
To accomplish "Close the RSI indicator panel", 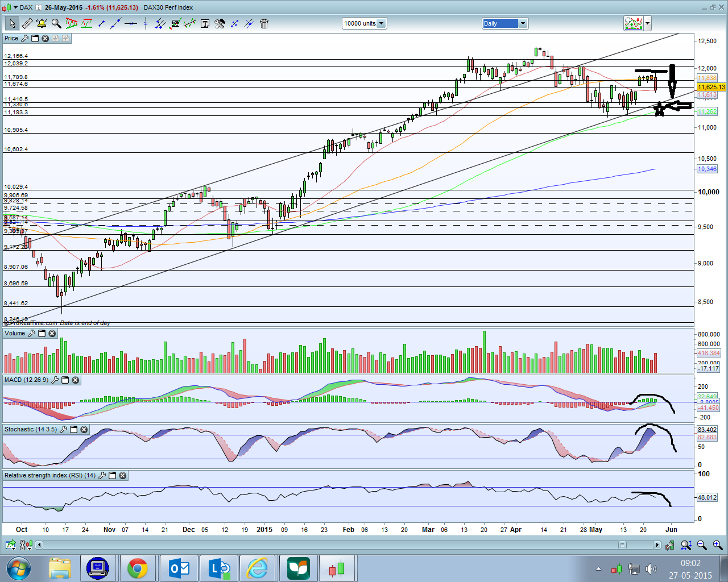I will 122,475.
